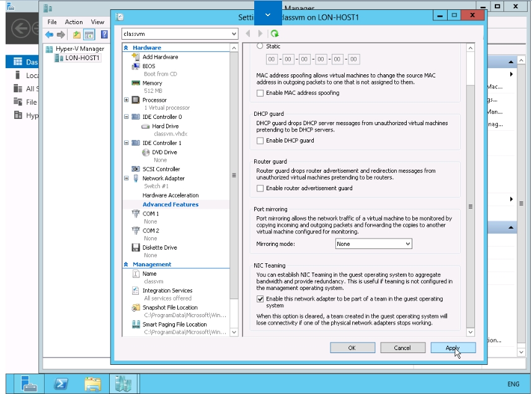Image resolution: width=532 pixels, height=394 pixels.
Task: Select Hardware Acceleration under Network Adapter
Action: pos(171,195)
